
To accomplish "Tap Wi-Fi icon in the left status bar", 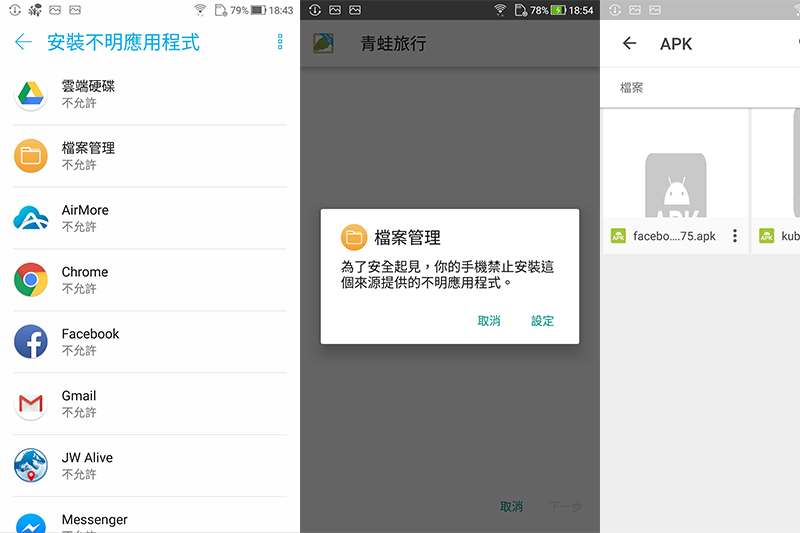I will (x=200, y=10).
